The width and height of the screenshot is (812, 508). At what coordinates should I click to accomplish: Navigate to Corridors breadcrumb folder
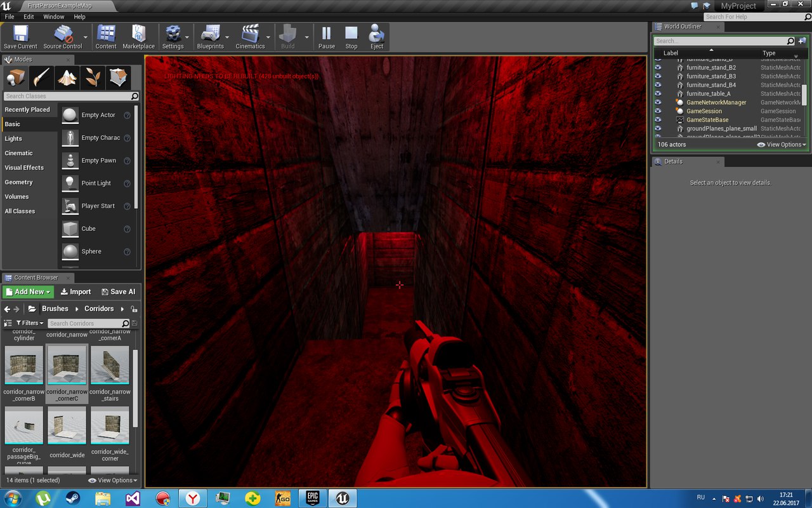pyautogui.click(x=99, y=309)
